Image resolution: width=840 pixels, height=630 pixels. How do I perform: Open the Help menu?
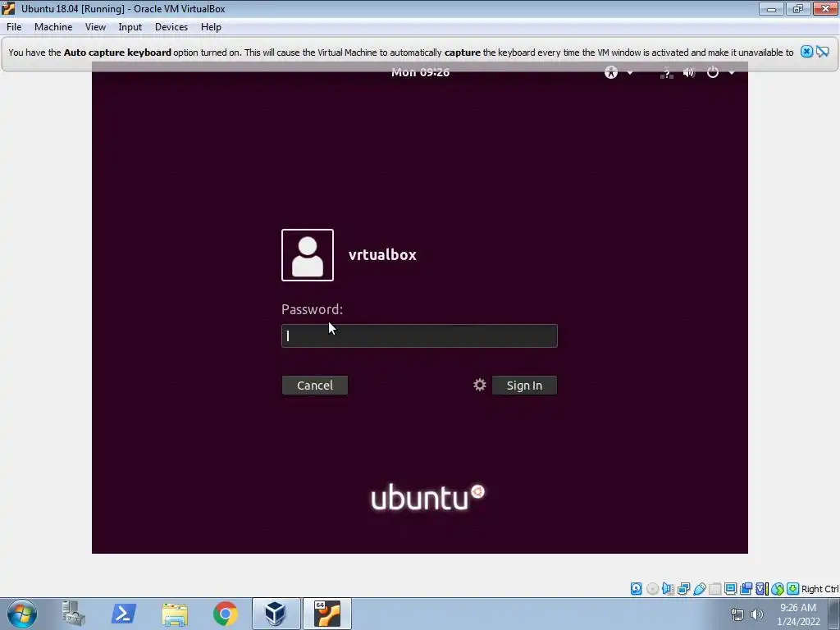click(x=211, y=27)
